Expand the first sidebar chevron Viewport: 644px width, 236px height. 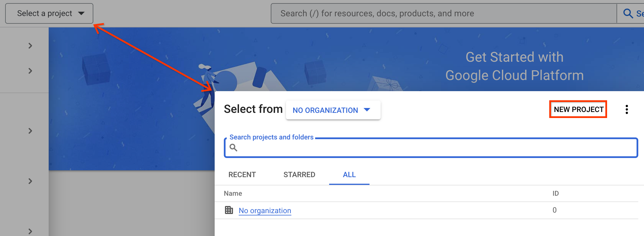tap(30, 46)
